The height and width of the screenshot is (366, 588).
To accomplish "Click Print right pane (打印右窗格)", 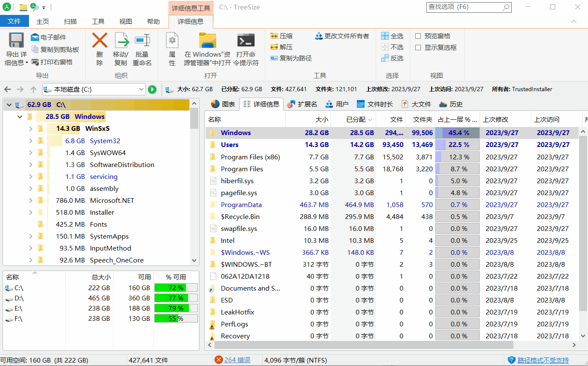I will (52, 62).
